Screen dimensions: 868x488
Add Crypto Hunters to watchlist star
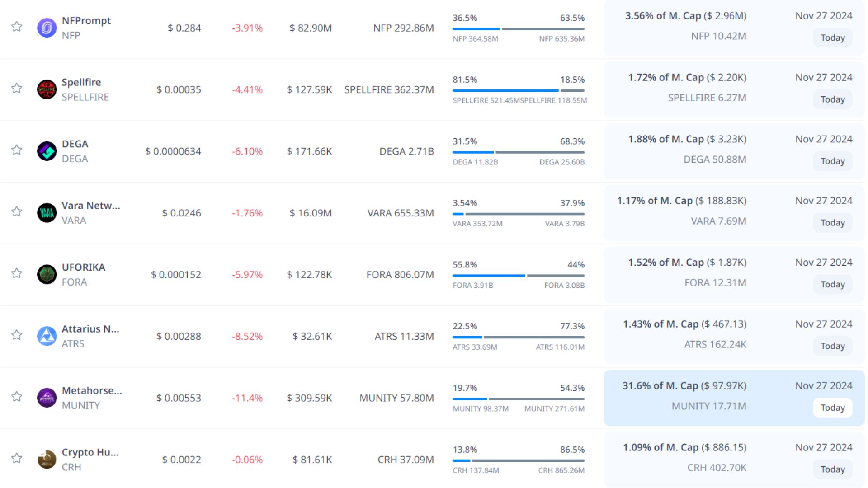click(x=17, y=458)
